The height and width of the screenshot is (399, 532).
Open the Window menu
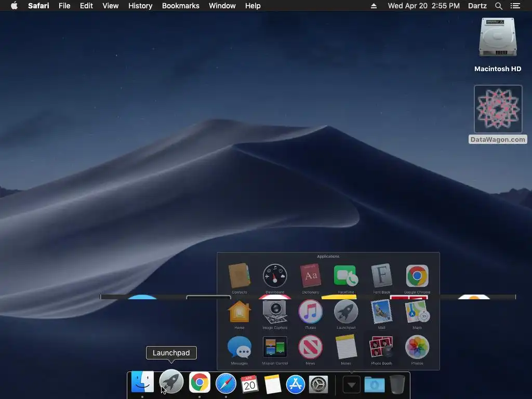222,6
